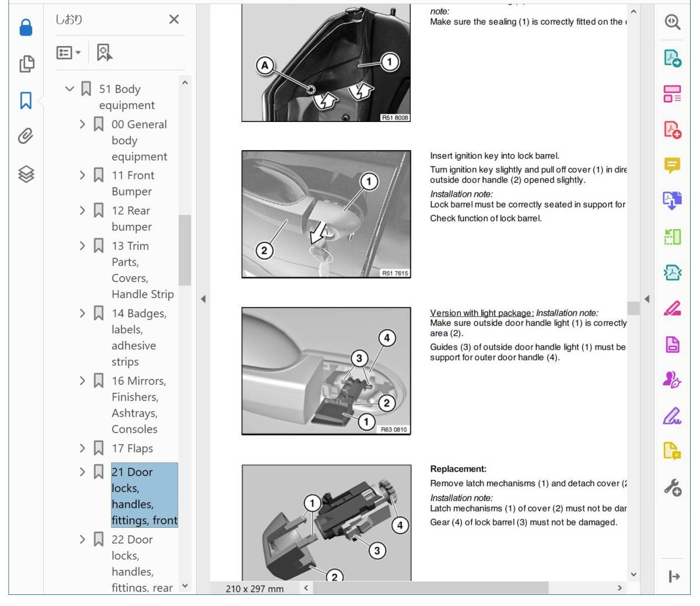Expand the 11 Front Bumper bookmark

[82, 175]
